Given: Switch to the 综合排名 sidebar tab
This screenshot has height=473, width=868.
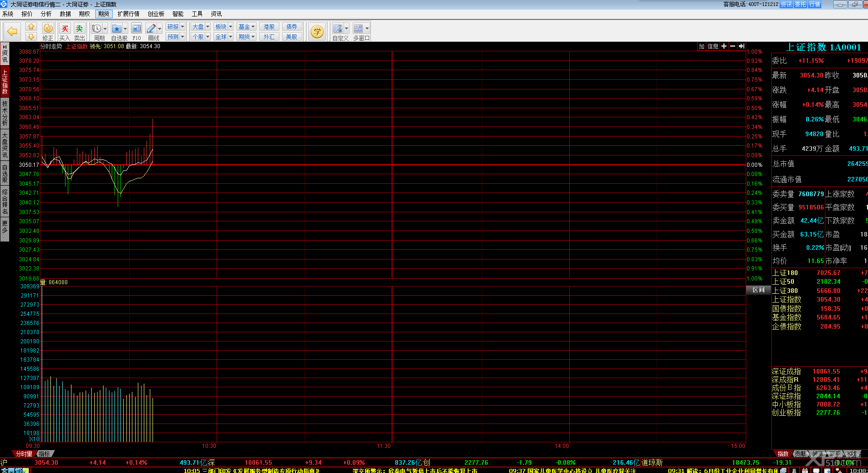Looking at the screenshot, I should [5, 201].
